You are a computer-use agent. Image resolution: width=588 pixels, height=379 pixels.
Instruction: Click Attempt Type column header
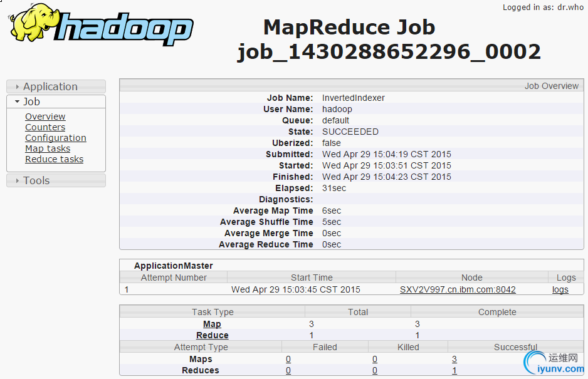[x=201, y=347]
